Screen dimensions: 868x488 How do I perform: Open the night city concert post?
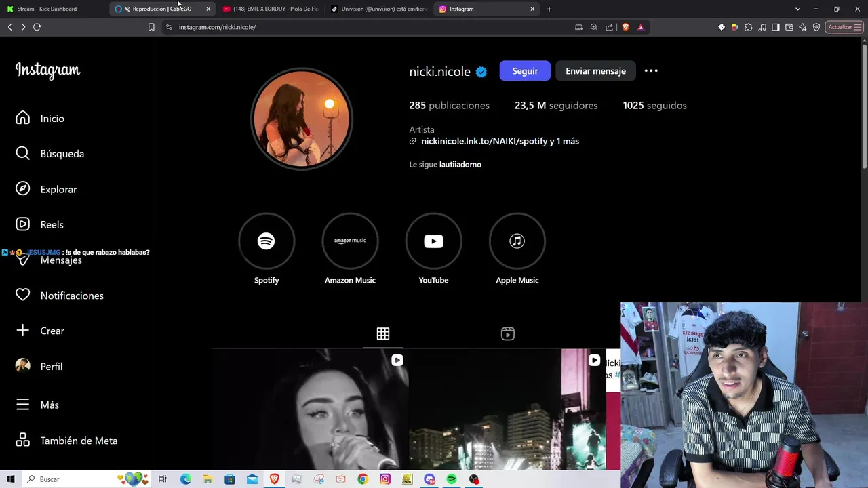point(507,409)
